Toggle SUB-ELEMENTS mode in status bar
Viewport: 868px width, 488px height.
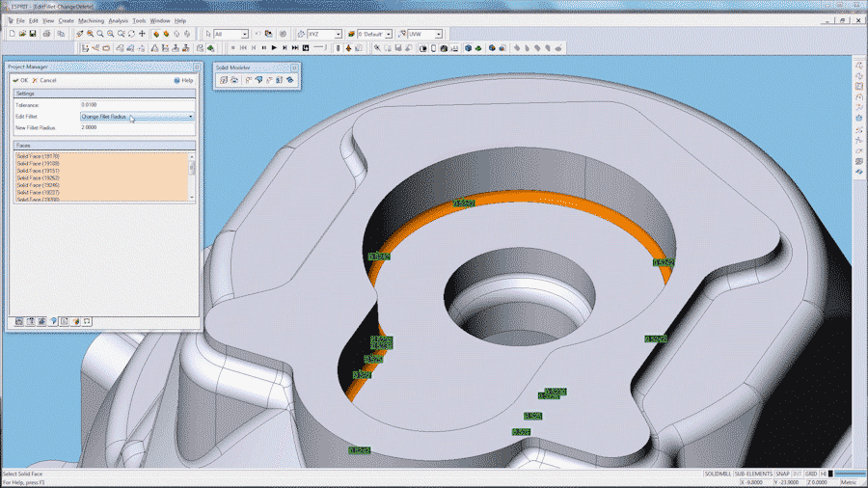[753, 474]
